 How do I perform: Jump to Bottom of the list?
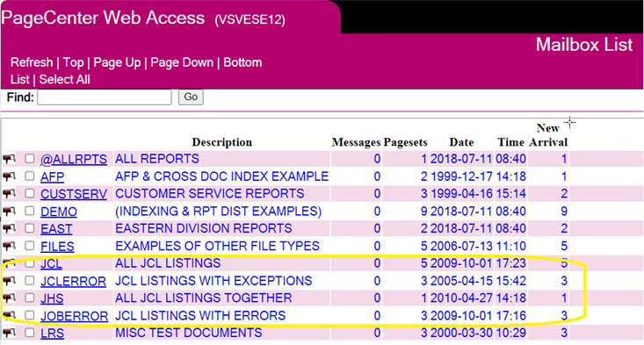[x=242, y=62]
